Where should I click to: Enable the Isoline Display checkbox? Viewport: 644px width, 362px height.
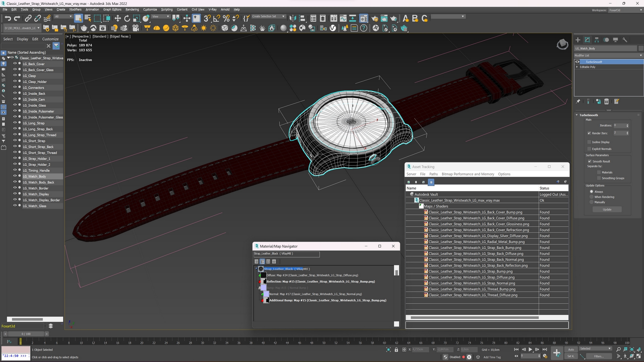(x=589, y=142)
